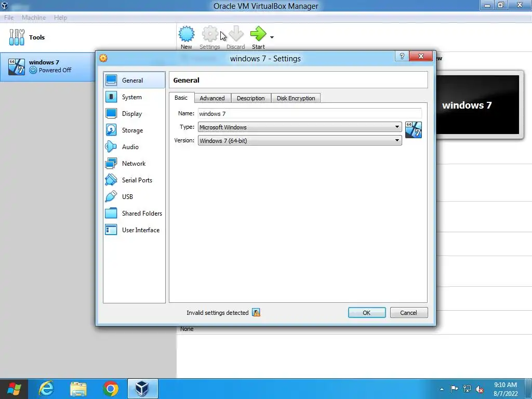This screenshot has width=532, height=399.
Task: Open the Machine menu
Action: pos(34,18)
